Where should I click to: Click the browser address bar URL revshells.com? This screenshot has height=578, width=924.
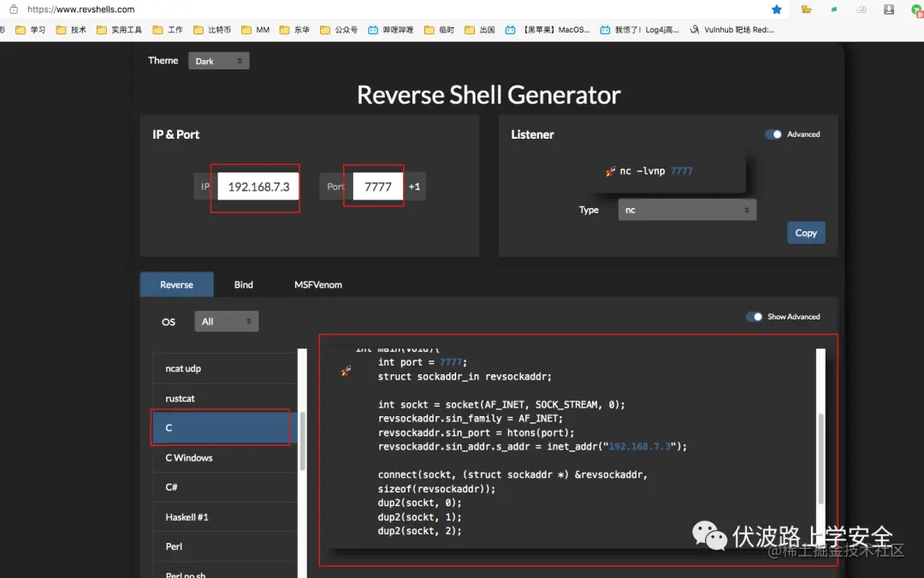point(80,9)
